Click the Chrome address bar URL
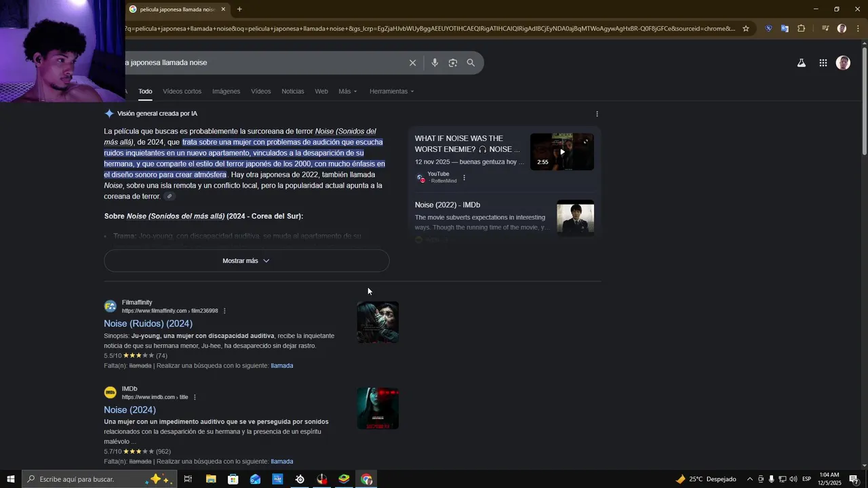Image resolution: width=868 pixels, height=488 pixels. [431, 28]
